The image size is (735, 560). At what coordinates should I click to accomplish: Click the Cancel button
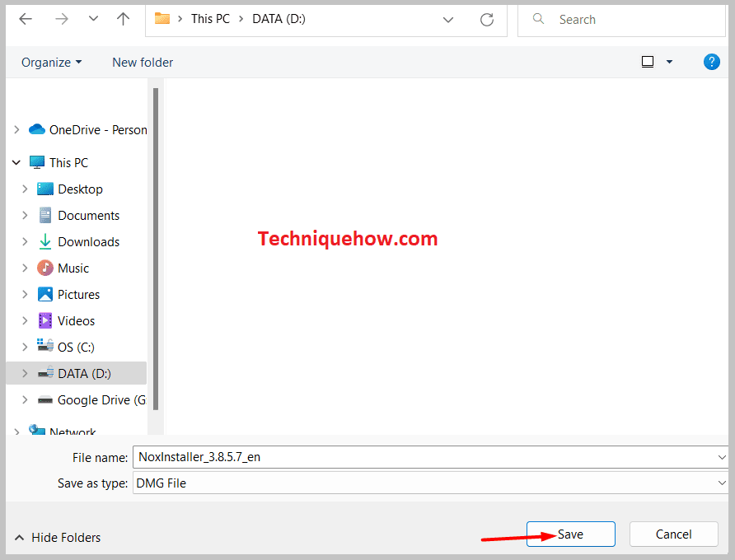point(673,534)
